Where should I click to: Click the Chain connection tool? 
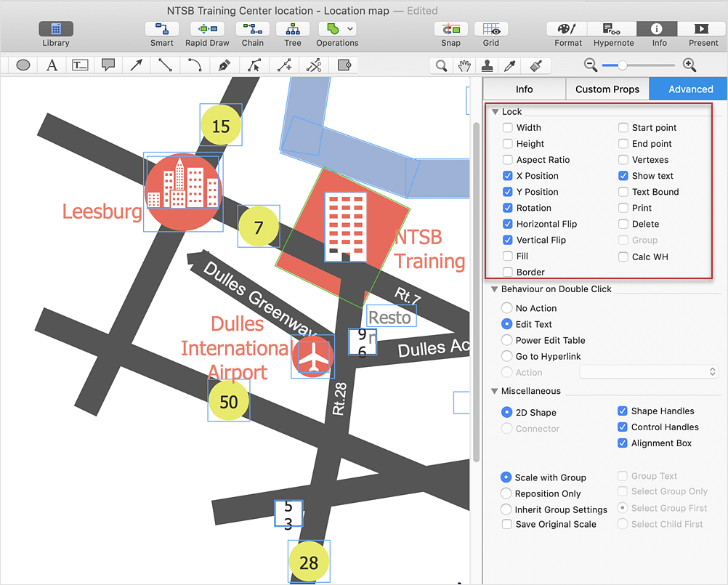[x=252, y=29]
